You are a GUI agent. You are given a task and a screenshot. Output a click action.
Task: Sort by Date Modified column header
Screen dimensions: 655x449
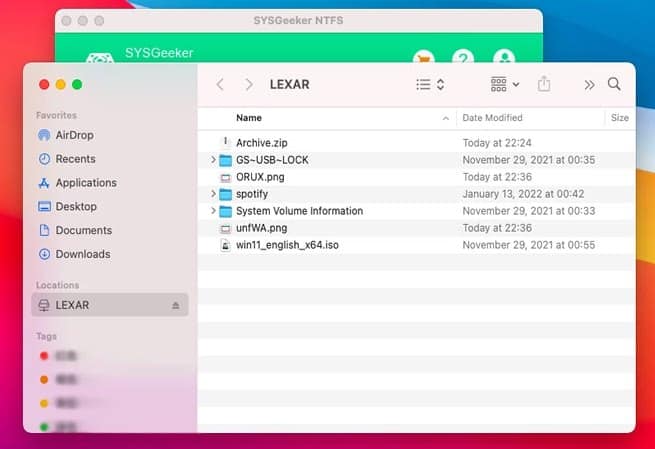493,118
